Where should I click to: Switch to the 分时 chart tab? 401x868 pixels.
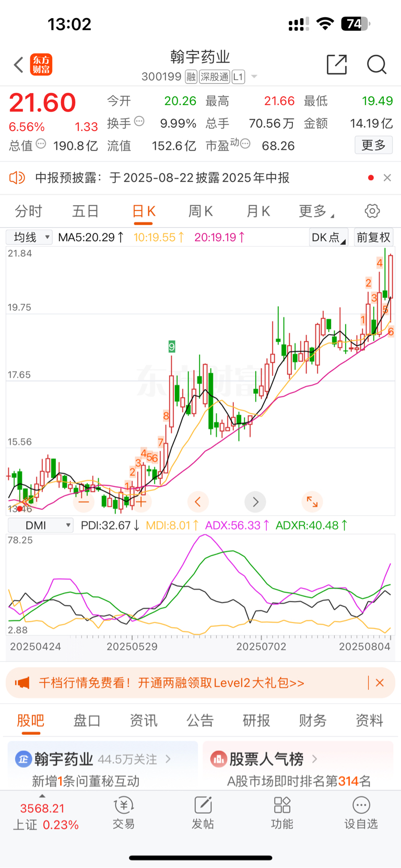(x=29, y=211)
